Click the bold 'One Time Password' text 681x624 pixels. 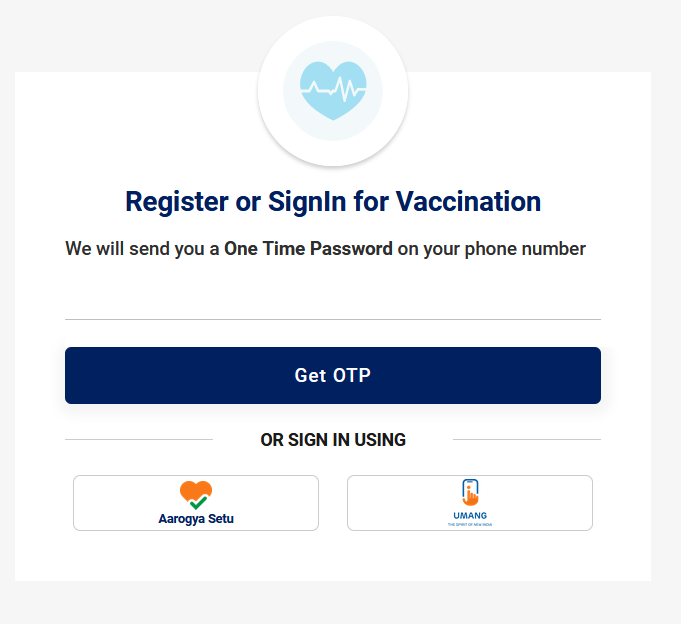308,249
